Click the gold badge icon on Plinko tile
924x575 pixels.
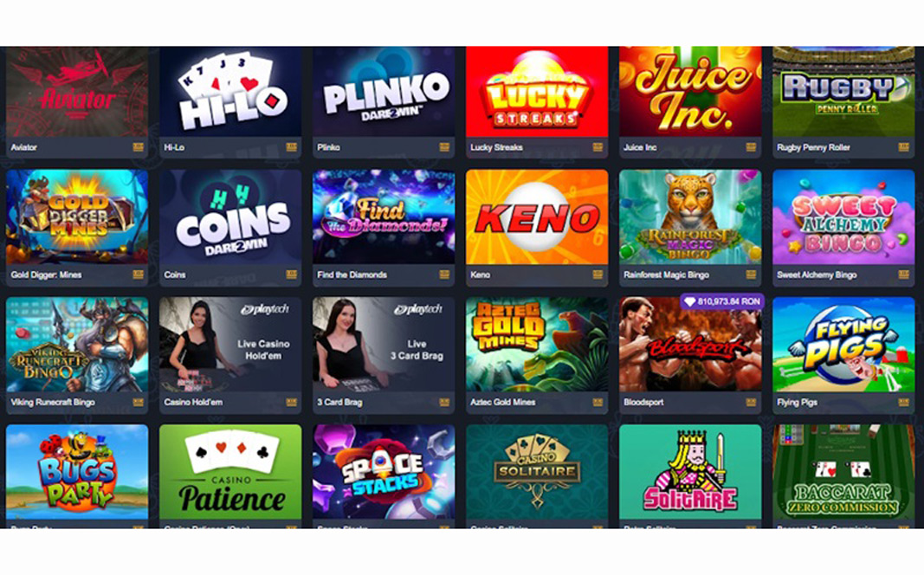click(444, 147)
